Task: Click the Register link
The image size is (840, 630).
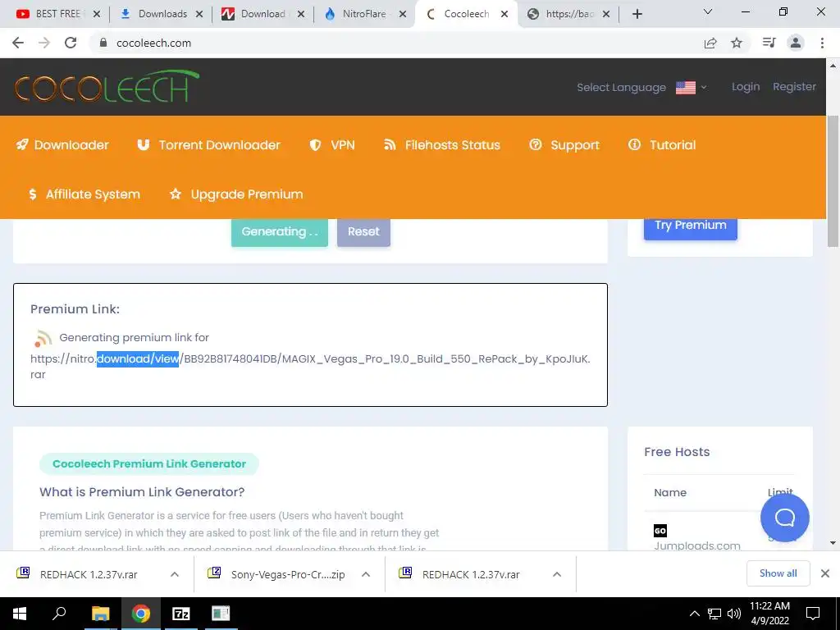Action: coord(794,87)
